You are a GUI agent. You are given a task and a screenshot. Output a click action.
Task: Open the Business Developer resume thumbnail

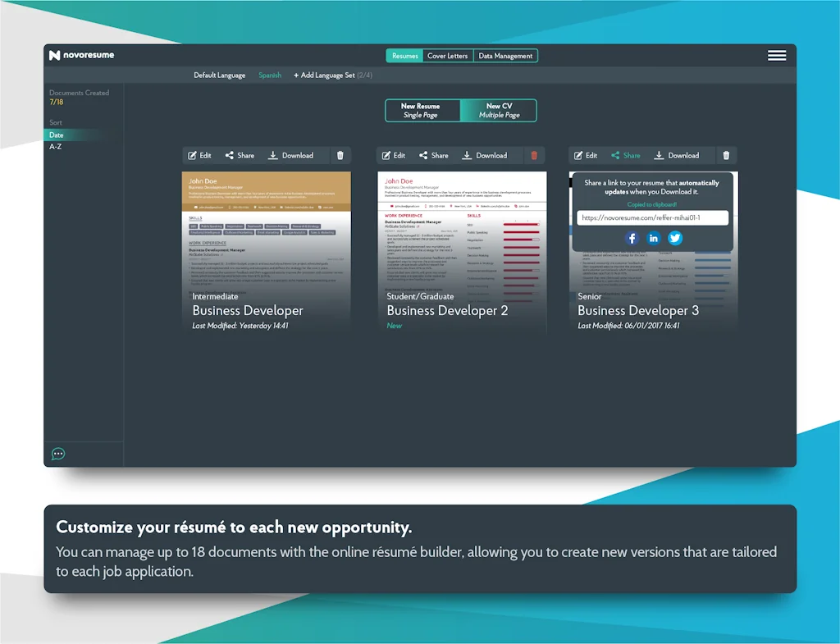click(267, 252)
